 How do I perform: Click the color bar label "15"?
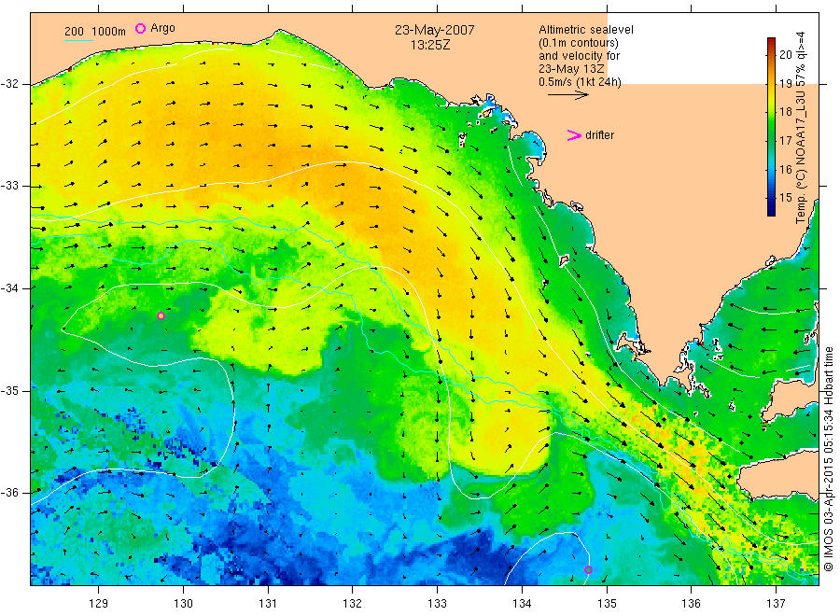tap(785, 198)
